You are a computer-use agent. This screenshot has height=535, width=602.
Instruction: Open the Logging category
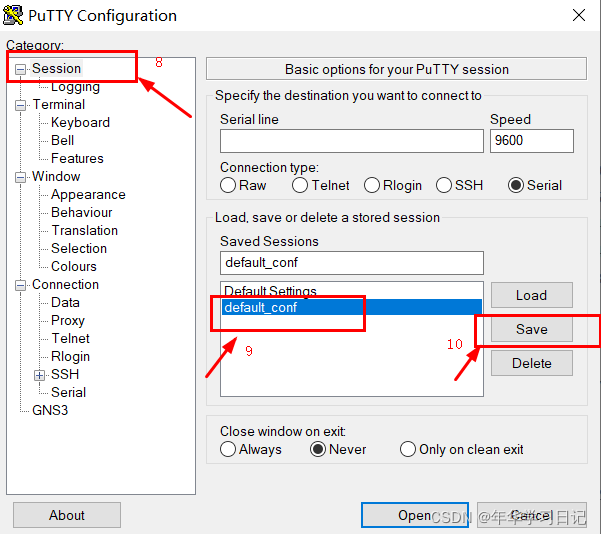(x=75, y=87)
